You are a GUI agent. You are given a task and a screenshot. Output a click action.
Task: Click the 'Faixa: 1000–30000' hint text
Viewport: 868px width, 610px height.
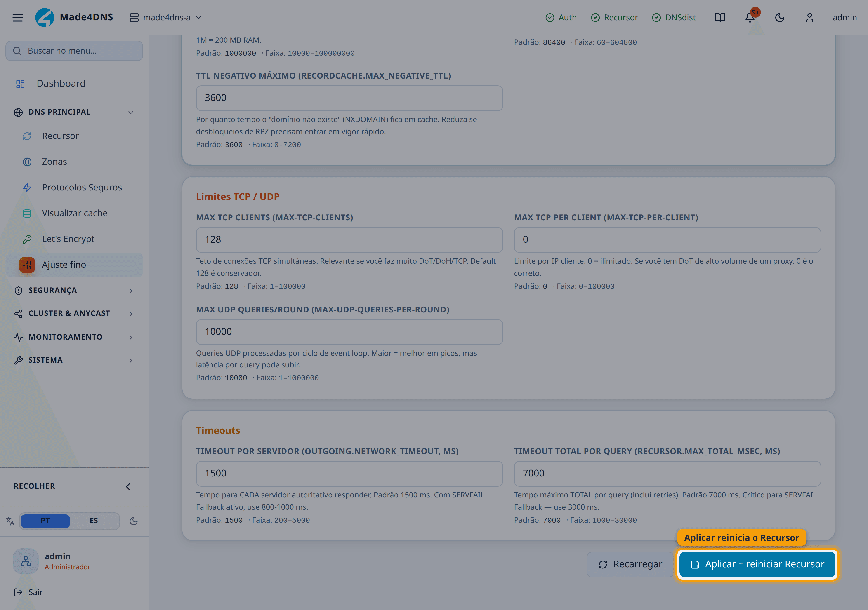603,521
